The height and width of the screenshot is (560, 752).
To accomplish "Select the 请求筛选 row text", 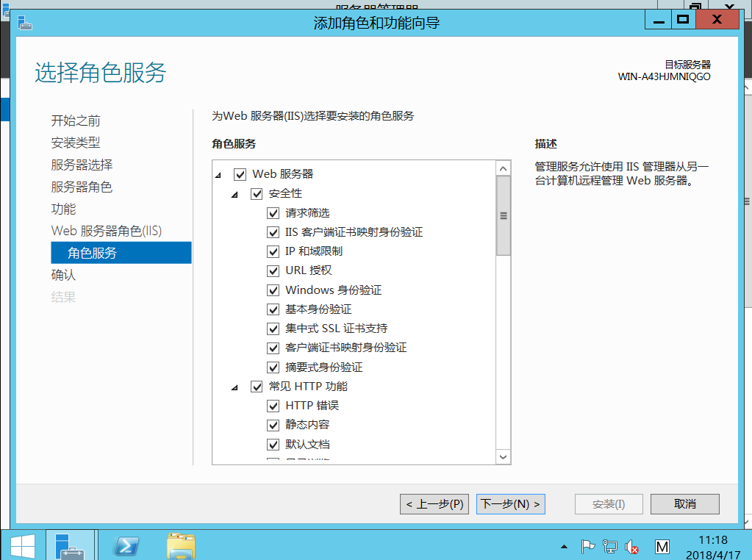I will [307, 213].
